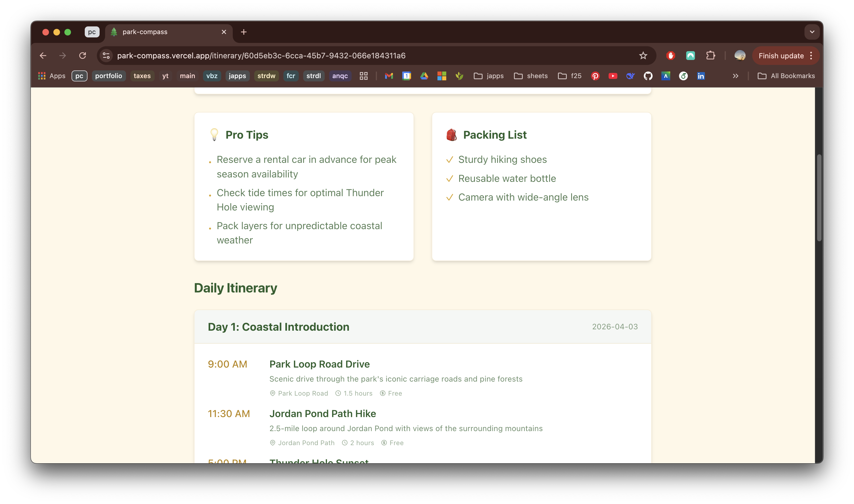This screenshot has height=504, width=854.
Task: Open the sheets bookmarks folder
Action: [x=531, y=76]
